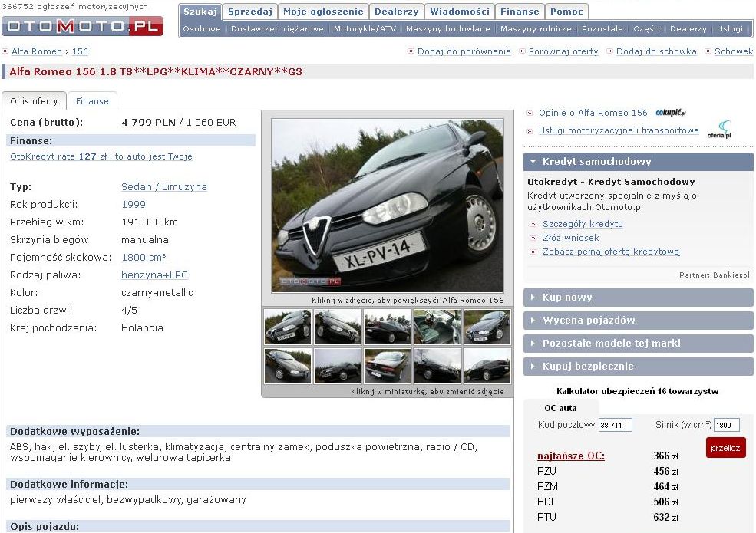Select fourth thumbnail in bottom row
756x533 pixels.
pyautogui.click(x=437, y=367)
